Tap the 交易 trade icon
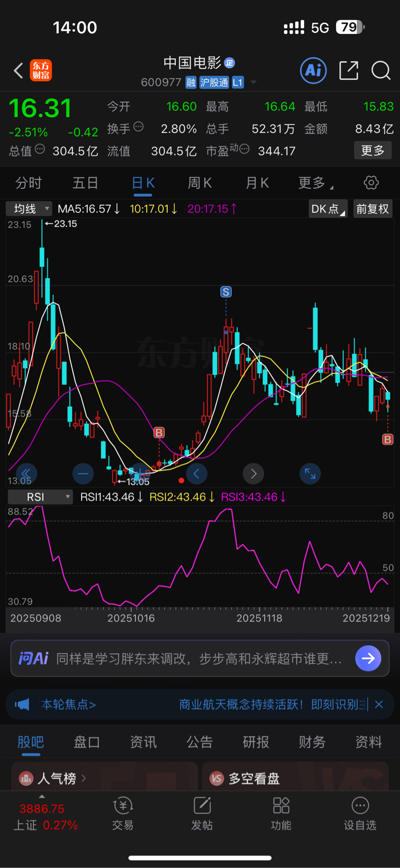Screen dimensions: 400x868 [123, 814]
